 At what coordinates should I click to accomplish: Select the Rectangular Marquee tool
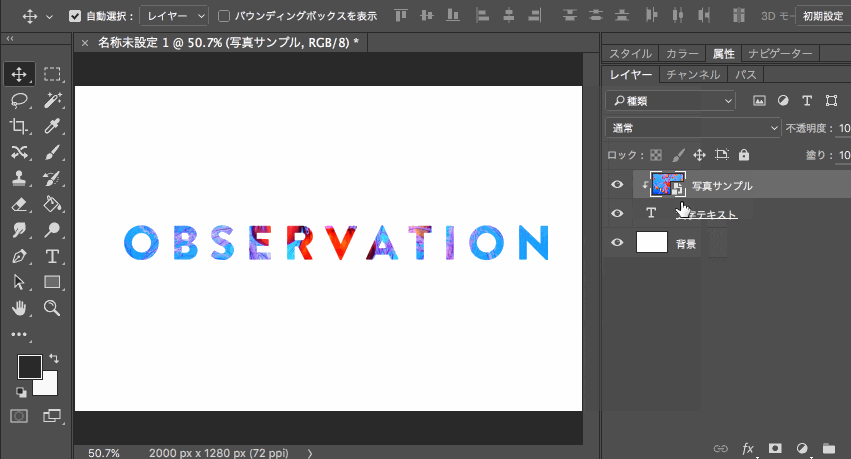click(52, 74)
